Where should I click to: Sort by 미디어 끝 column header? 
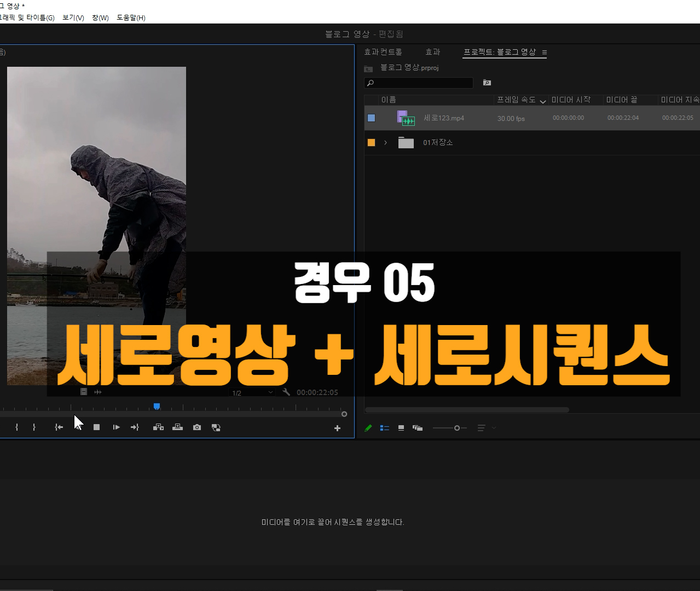click(622, 100)
